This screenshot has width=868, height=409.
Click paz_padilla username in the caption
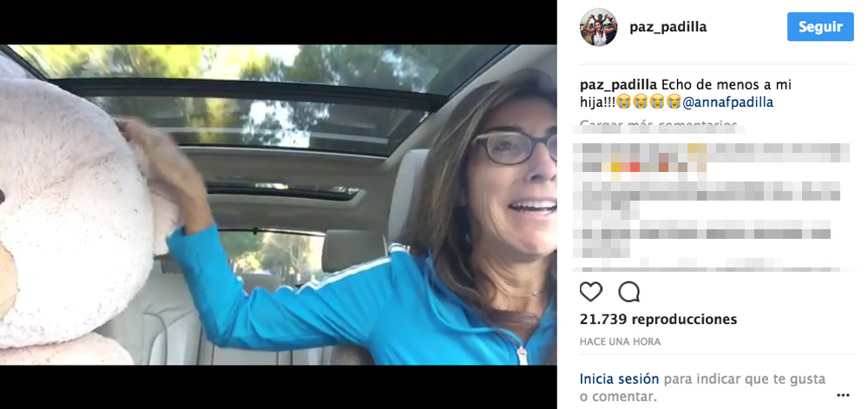[x=618, y=85]
